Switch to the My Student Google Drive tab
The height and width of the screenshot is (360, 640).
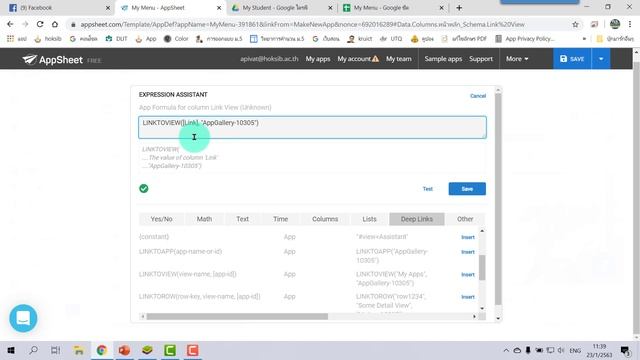click(x=282, y=8)
